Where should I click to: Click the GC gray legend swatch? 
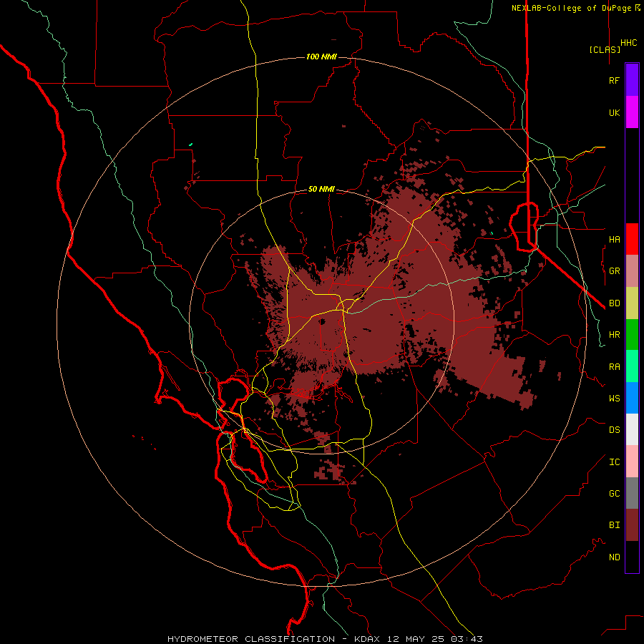point(632,493)
